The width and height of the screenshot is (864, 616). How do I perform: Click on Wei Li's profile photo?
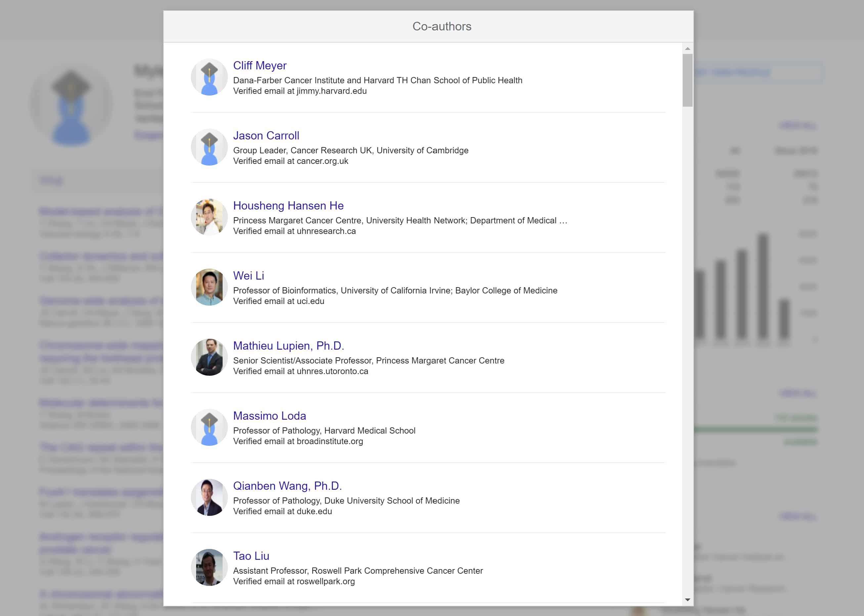pyautogui.click(x=209, y=287)
